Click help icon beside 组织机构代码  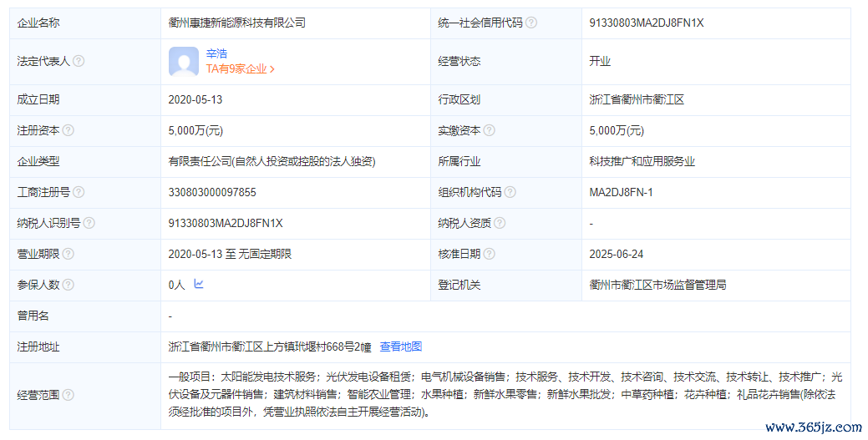(510, 192)
